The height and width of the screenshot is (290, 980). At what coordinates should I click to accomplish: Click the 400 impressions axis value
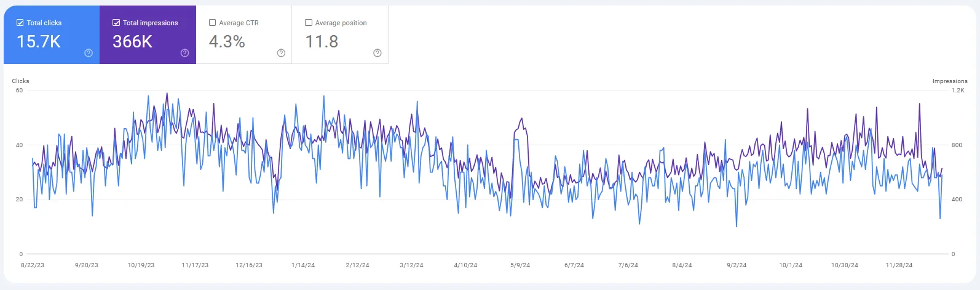(x=957, y=199)
